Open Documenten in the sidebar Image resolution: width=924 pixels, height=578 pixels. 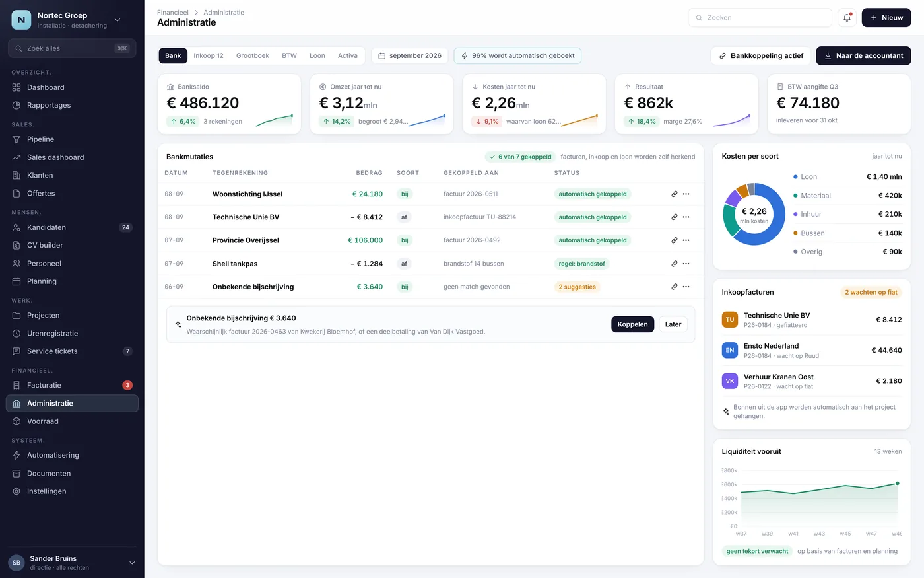pyautogui.click(x=72, y=474)
